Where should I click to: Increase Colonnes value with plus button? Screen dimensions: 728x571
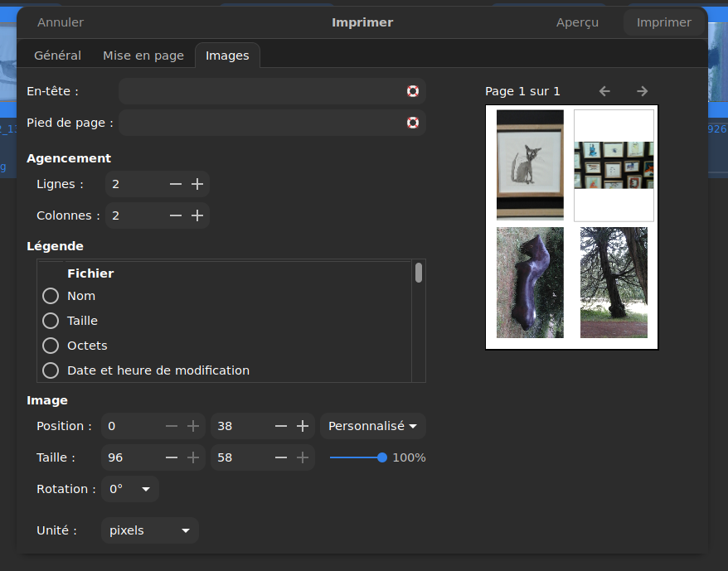coord(197,215)
